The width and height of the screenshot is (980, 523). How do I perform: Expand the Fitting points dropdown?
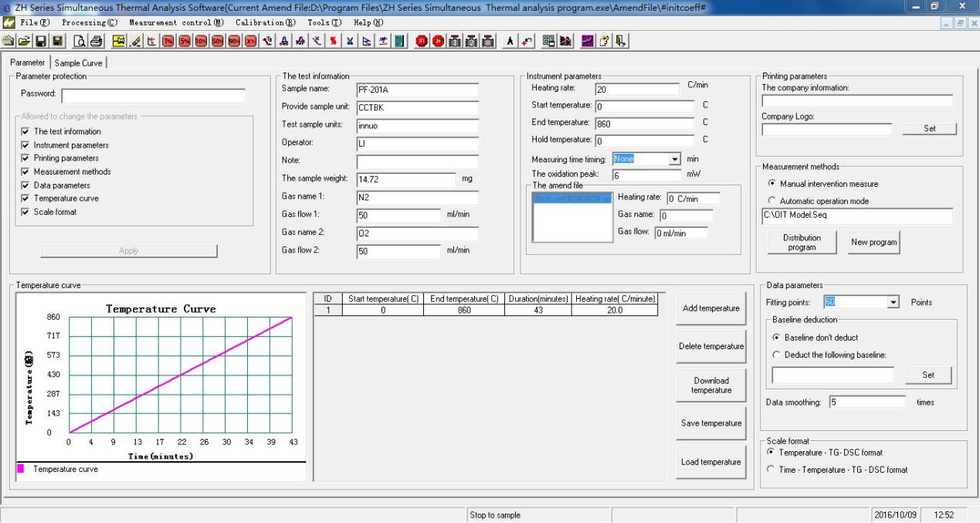pyautogui.click(x=895, y=302)
